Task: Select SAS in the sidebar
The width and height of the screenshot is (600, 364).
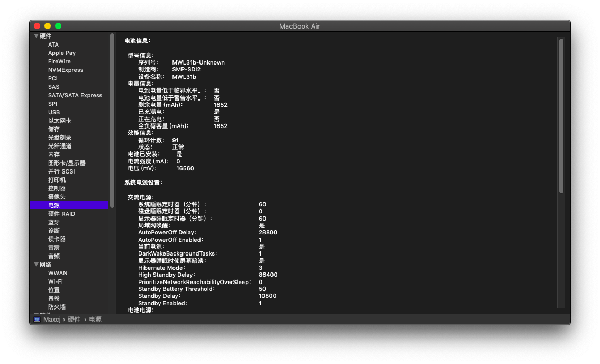Action: click(53, 87)
